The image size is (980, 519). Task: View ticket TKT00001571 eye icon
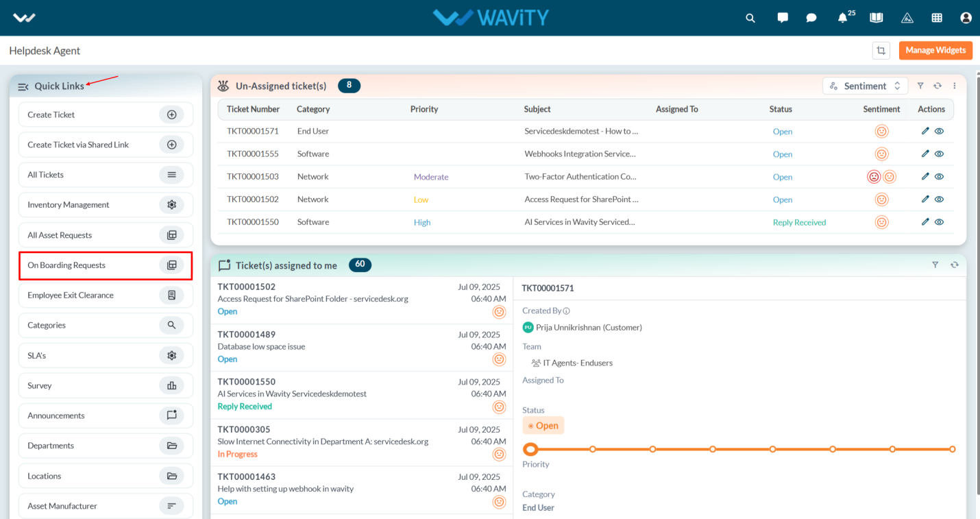[x=940, y=131]
